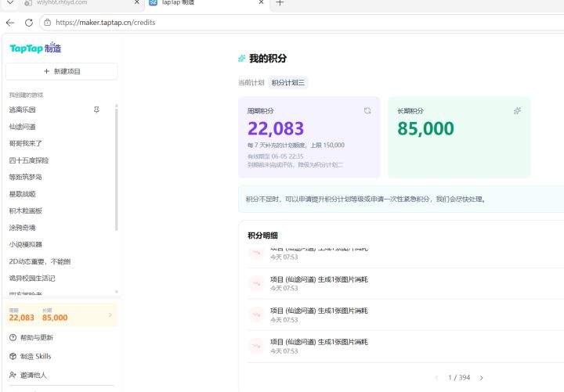
Task: Open the 仙途问道 project
Action: click(22, 127)
